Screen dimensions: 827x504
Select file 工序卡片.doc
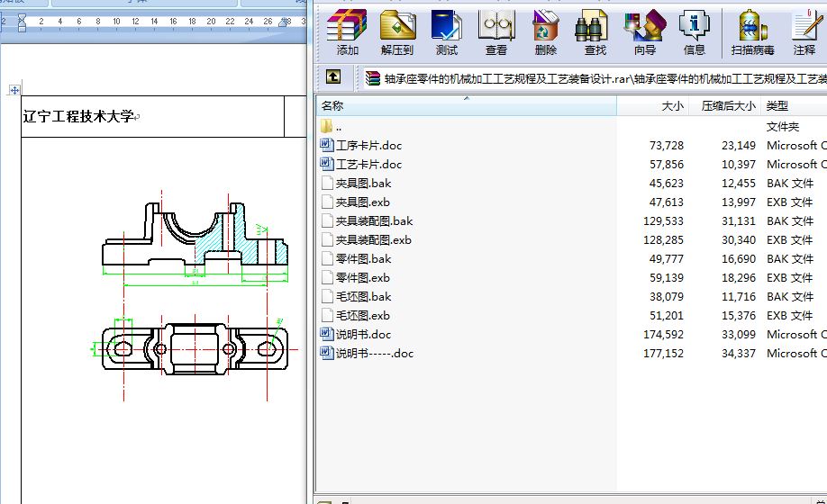368,146
